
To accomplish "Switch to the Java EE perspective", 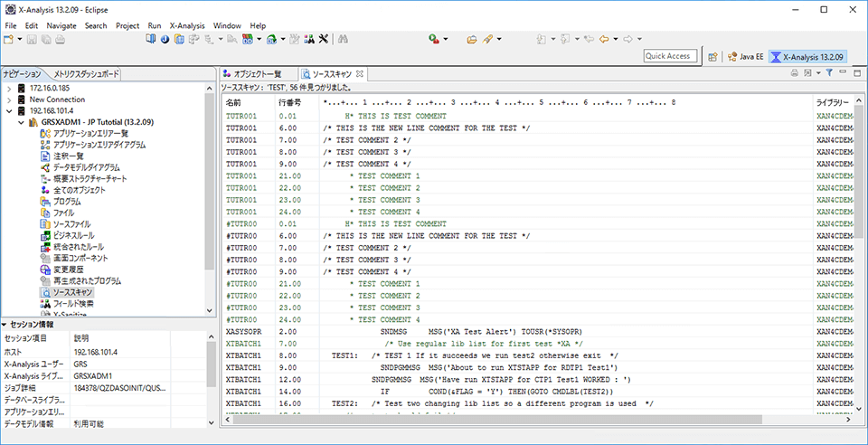I will tap(746, 56).
